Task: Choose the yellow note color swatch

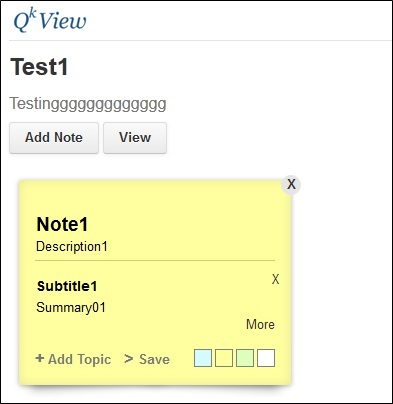Action: point(224,358)
